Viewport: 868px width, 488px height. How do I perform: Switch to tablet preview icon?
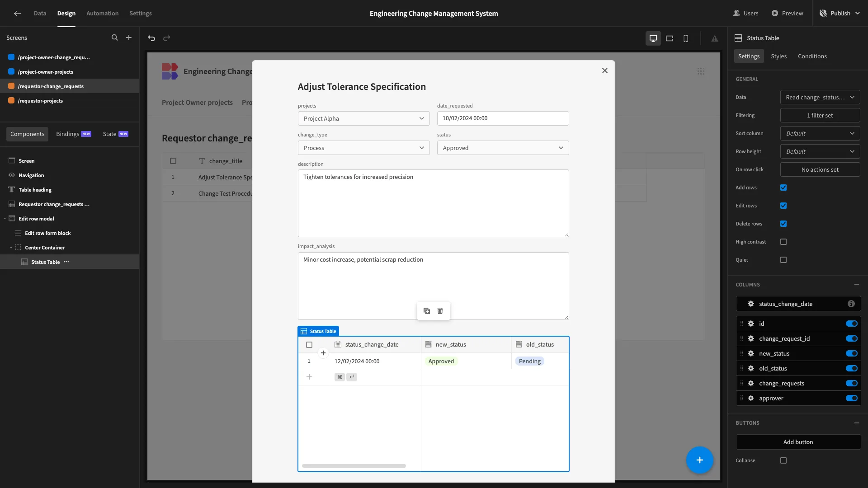click(670, 38)
